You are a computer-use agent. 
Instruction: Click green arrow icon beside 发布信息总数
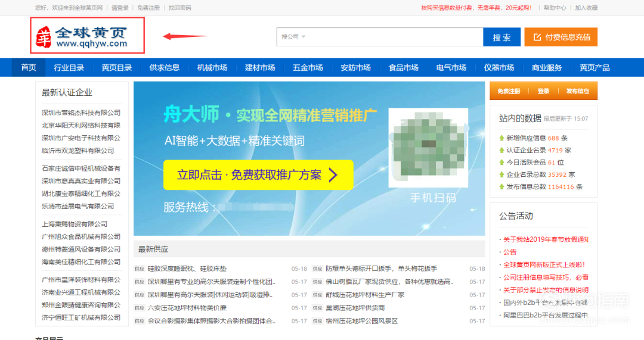tap(501, 187)
